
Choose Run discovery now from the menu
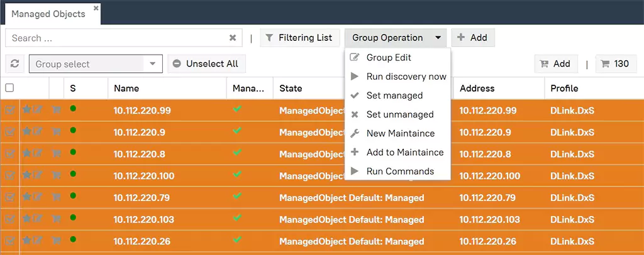click(406, 77)
